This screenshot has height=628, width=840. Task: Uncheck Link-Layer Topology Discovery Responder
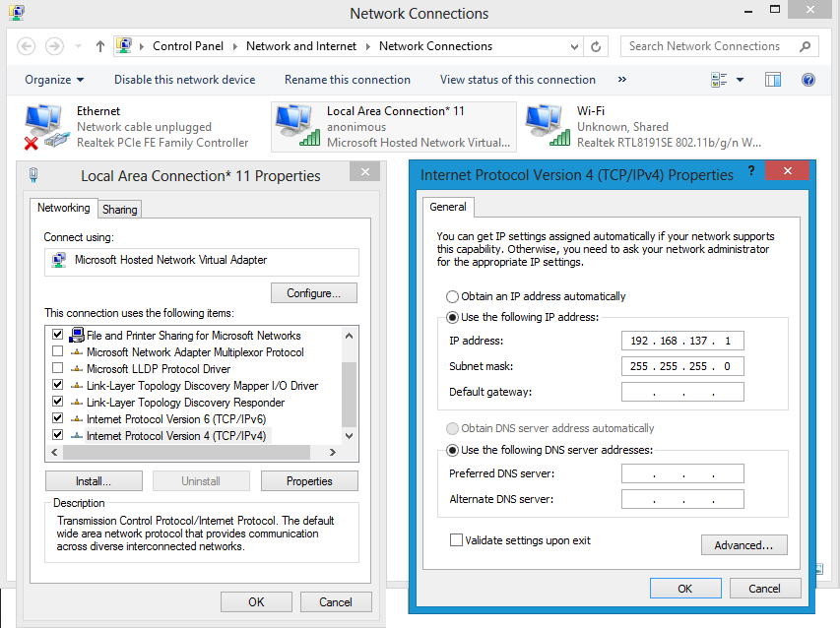[57, 402]
